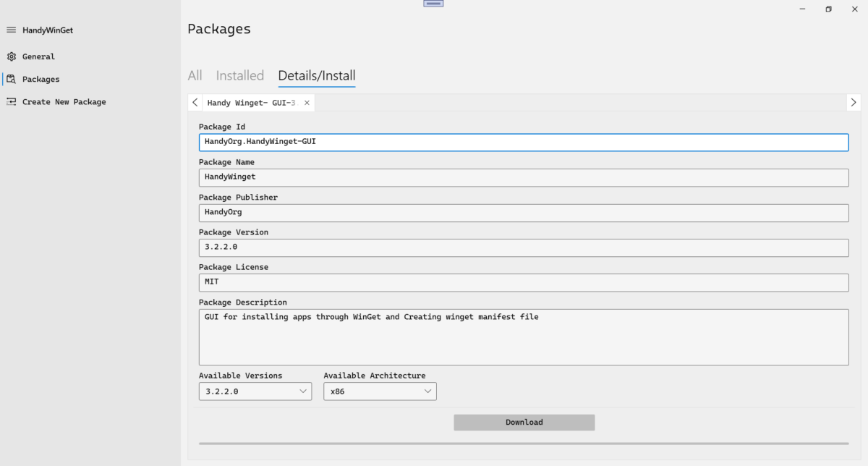Click the Package Id label
The width and height of the screenshot is (868, 466).
(222, 127)
